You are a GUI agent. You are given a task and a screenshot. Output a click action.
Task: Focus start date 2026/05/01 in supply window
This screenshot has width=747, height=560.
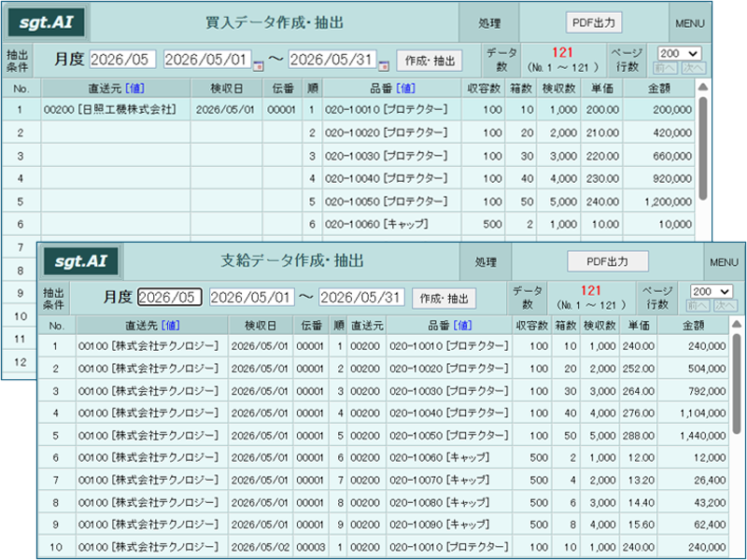tap(252, 297)
